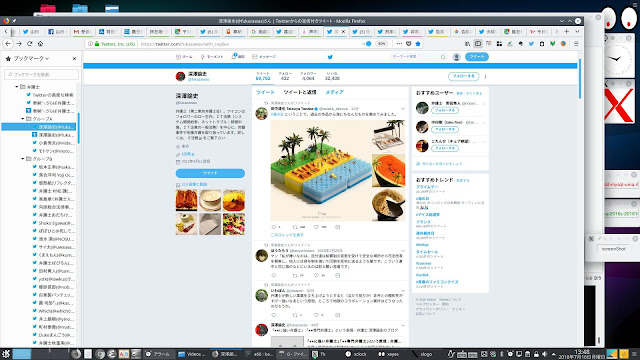Open the プライムデー trending topic
The height and width of the screenshot is (360, 640).
pos(427,187)
